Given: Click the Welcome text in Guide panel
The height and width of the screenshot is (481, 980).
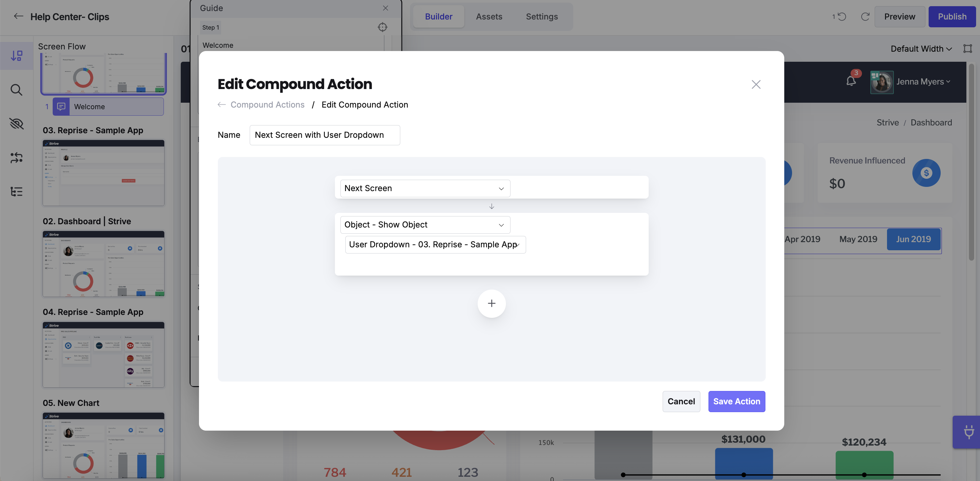Looking at the screenshot, I should [x=218, y=45].
